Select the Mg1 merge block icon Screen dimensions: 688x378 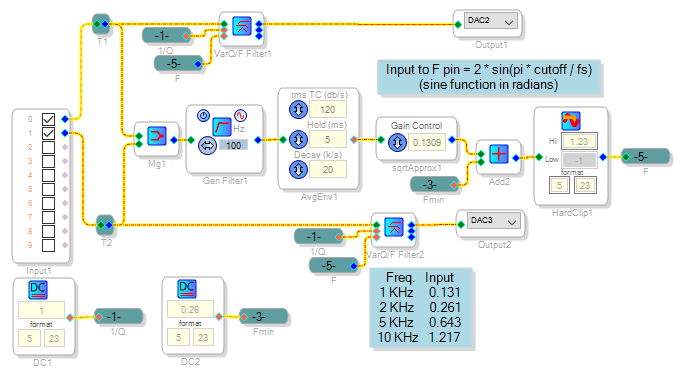coord(157,136)
